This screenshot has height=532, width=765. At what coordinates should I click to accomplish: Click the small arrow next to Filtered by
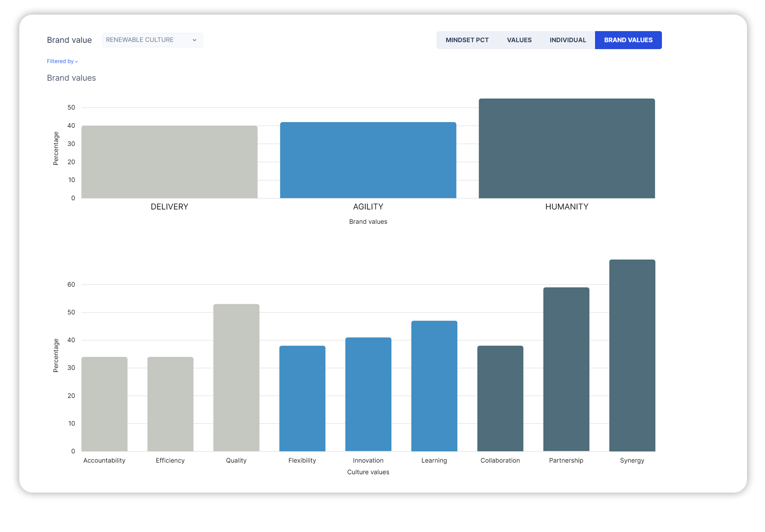[x=76, y=62]
